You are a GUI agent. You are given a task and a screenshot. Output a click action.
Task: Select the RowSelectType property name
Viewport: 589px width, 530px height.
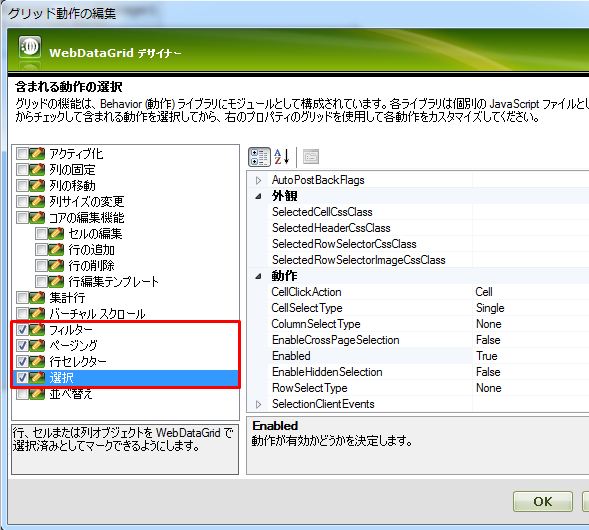click(x=309, y=388)
